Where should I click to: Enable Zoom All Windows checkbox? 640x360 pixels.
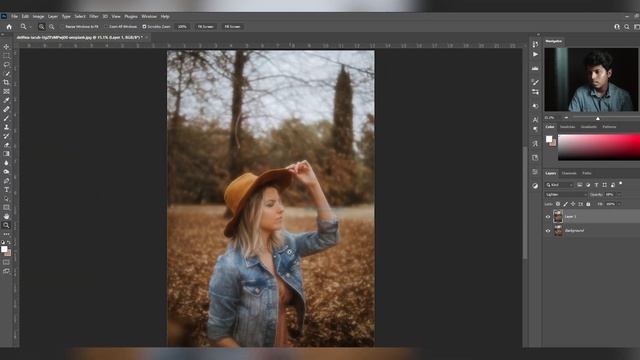click(x=106, y=27)
